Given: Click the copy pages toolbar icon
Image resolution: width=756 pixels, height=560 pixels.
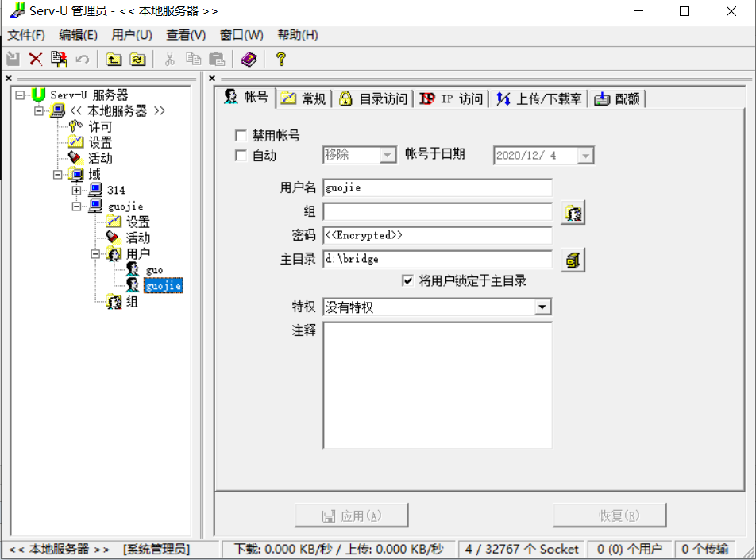Looking at the screenshot, I should coord(193,60).
